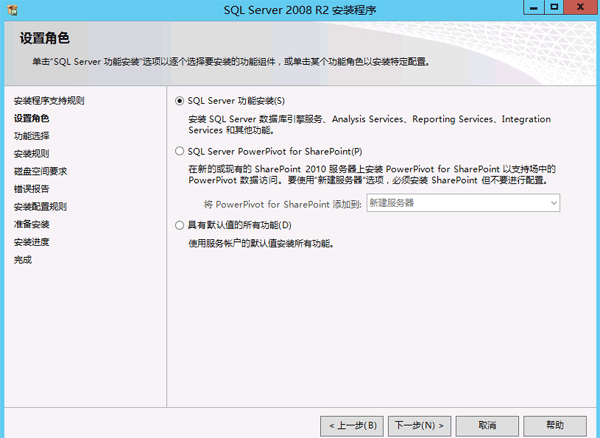Click 准备安装 step in sidebar
Viewport: 600px width, 438px height.
[x=31, y=225]
